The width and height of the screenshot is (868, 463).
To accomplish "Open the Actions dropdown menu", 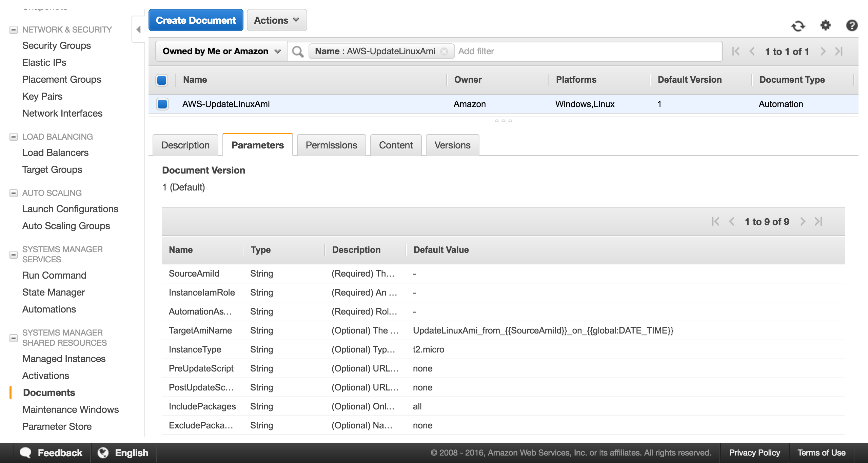I will 277,20.
